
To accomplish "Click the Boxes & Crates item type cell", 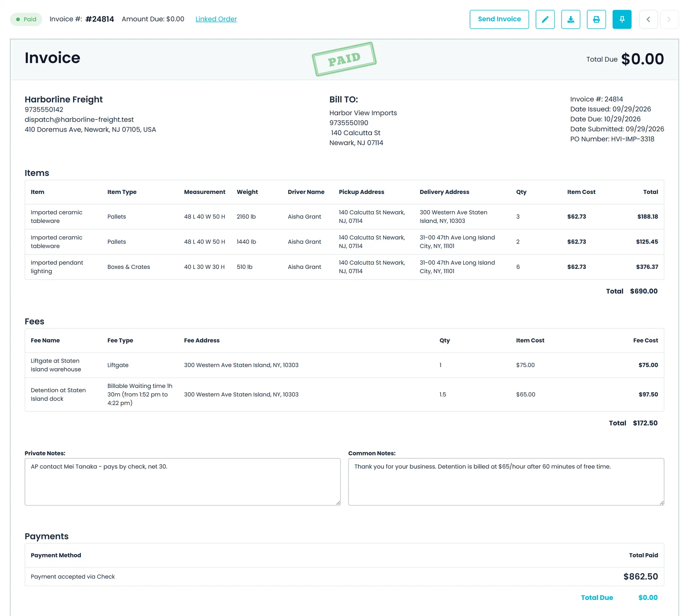I will pyautogui.click(x=129, y=267).
